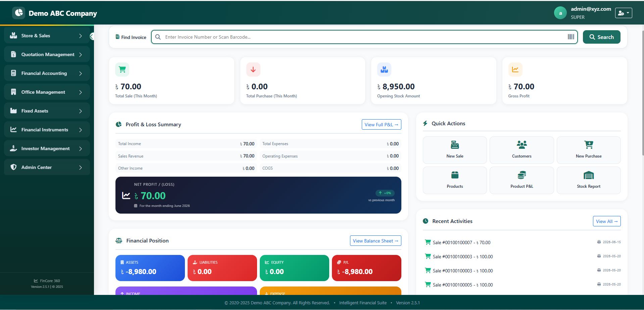Click 'admin@xyz.com' account text

point(591,9)
